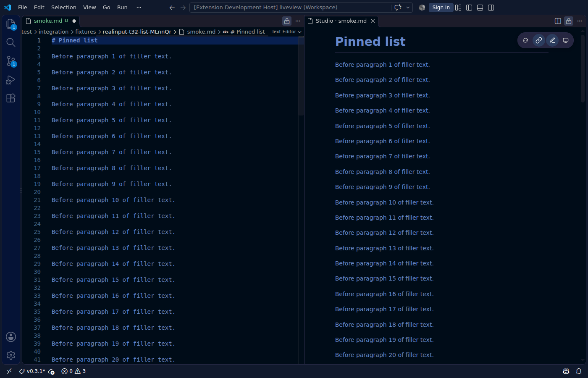This screenshot has width=588, height=378.
Task: Expand the overflow menu after Run
Action: [x=139, y=7]
